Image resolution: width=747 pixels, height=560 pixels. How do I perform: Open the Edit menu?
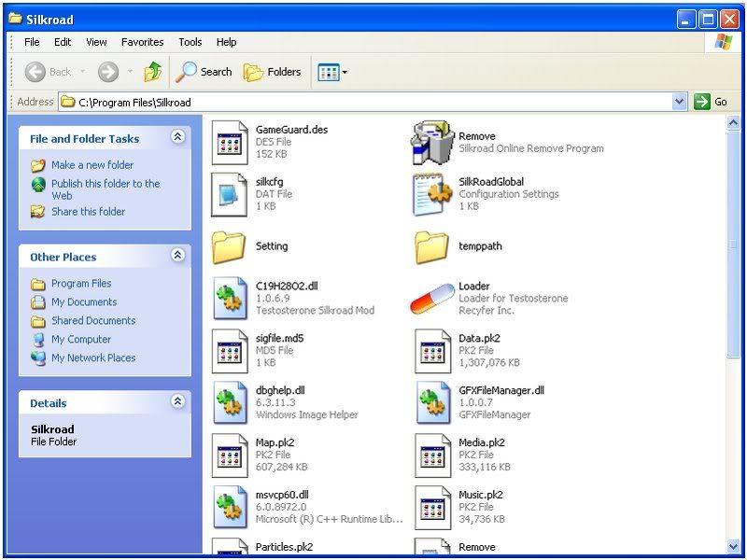click(x=63, y=42)
